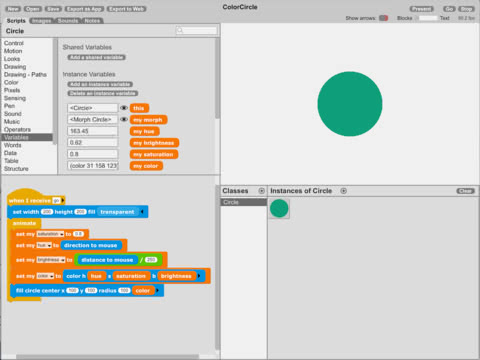Click the 'my hue' variable block
Image resolution: width=480 pixels, height=360 pixels.
click(x=144, y=131)
